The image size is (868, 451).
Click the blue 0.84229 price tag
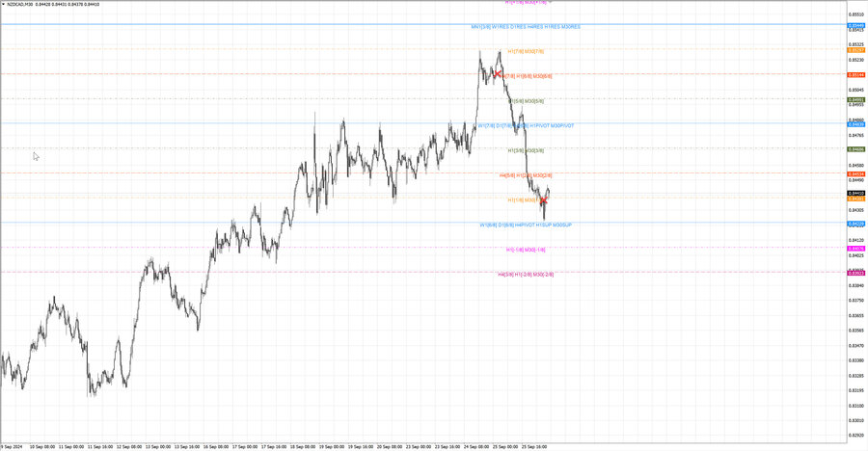pyautogui.click(x=856, y=225)
